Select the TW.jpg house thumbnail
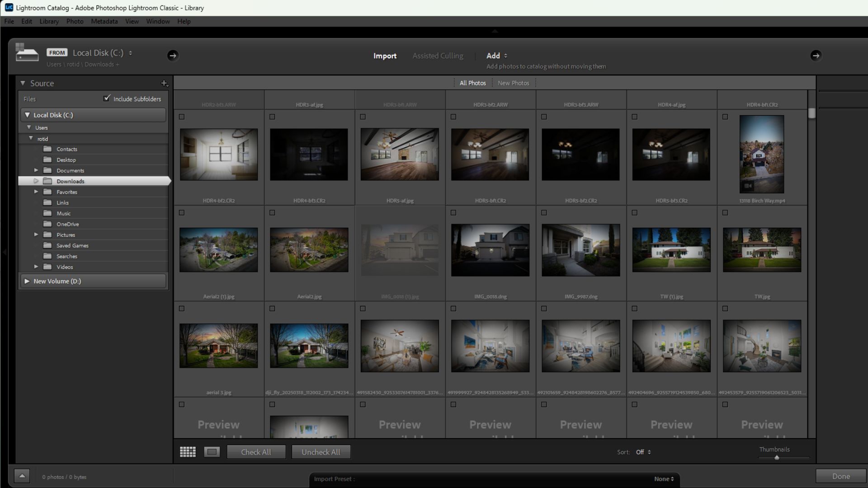 (762, 250)
